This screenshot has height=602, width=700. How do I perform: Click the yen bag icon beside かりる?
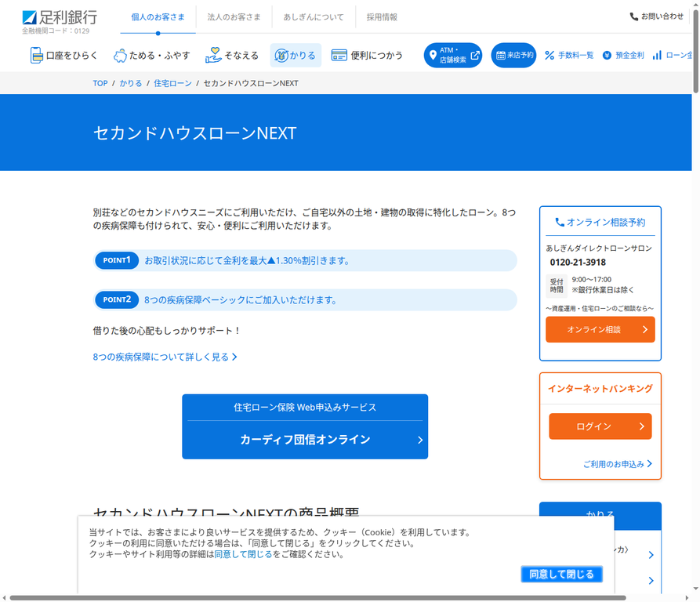click(281, 56)
